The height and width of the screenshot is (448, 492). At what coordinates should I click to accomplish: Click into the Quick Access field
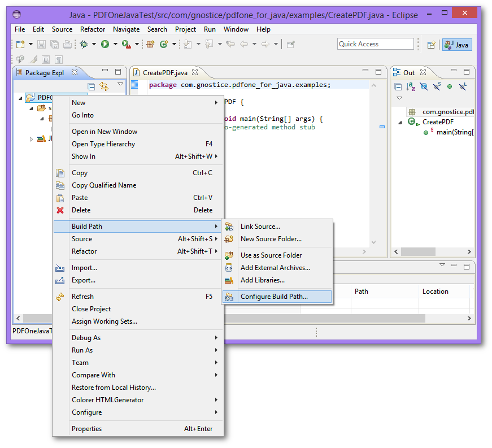tap(375, 44)
